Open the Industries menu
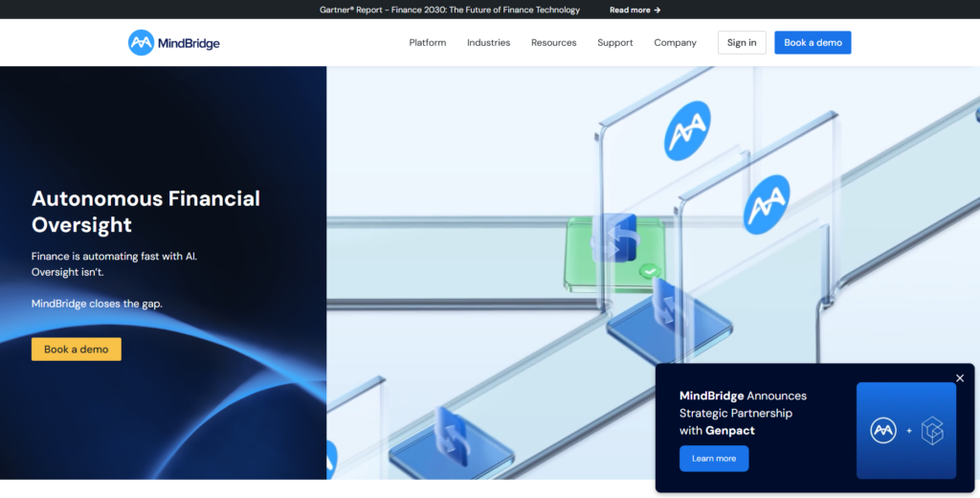The image size is (980, 498). click(x=488, y=42)
